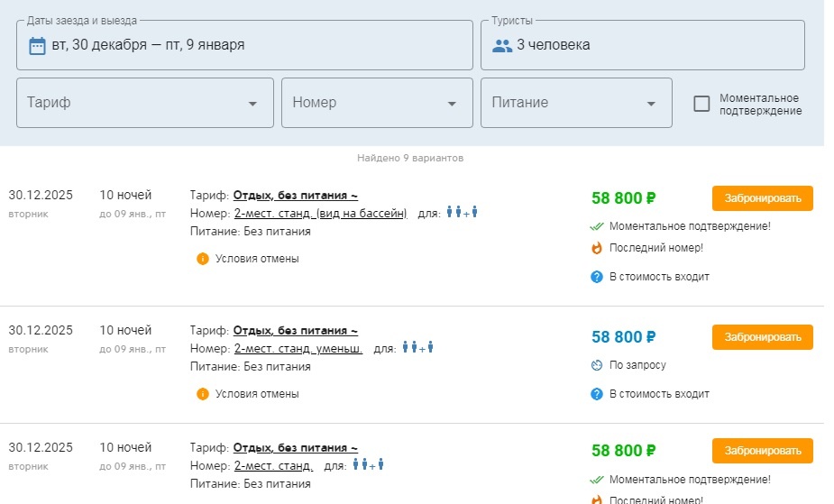Viewport: 834px width, 504px height.
Task: Click the check-in and check-out dates field
Action: 244,45
